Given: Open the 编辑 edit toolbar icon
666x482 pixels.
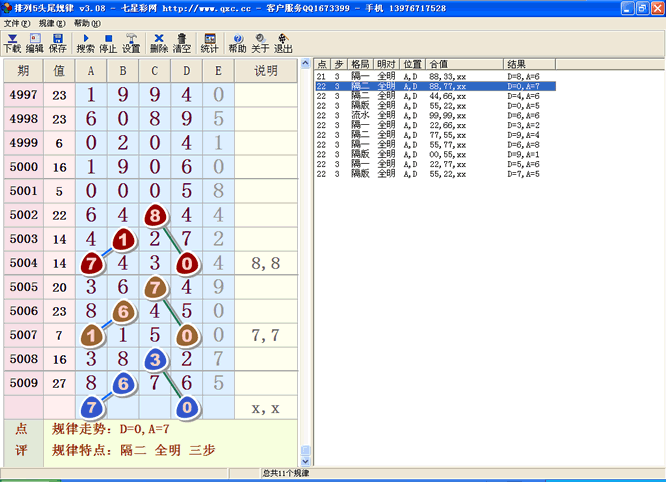Looking at the screenshot, I should pyautogui.click(x=35, y=43).
